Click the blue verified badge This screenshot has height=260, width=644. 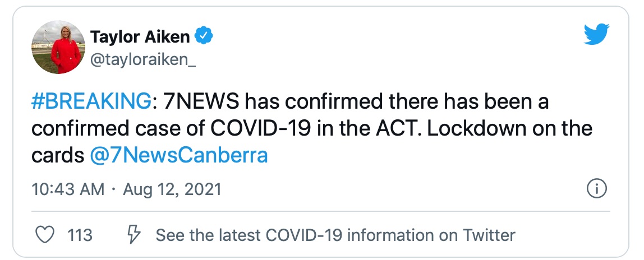tap(203, 37)
